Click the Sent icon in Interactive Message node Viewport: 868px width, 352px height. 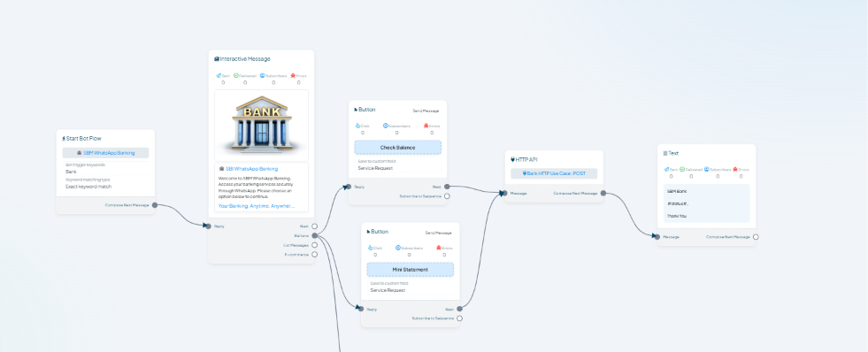click(x=219, y=76)
